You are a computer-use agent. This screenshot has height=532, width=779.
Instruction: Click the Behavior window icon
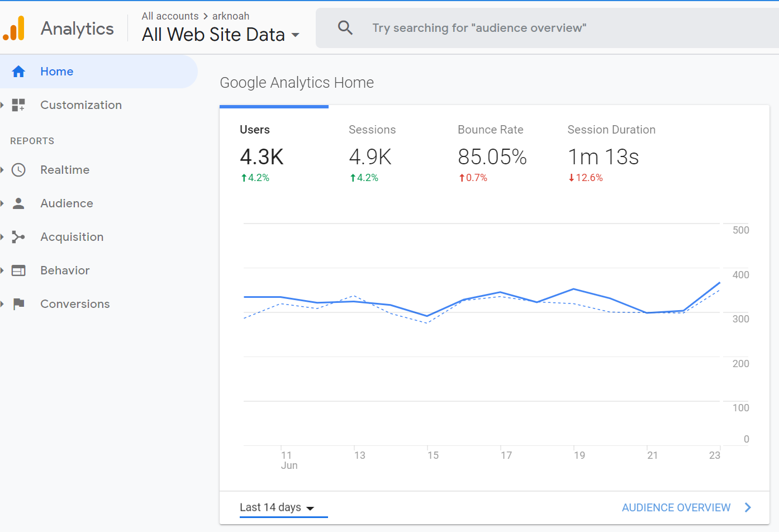point(18,270)
